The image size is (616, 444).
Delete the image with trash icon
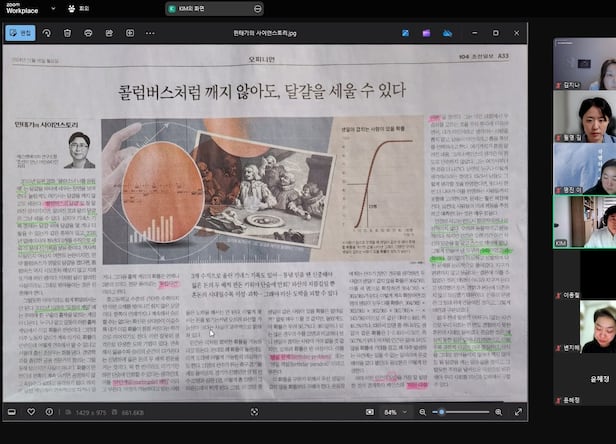coord(67,32)
